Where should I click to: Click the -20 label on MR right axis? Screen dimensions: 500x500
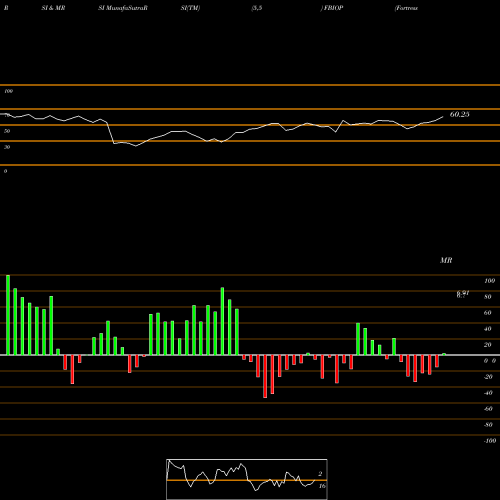488,377
